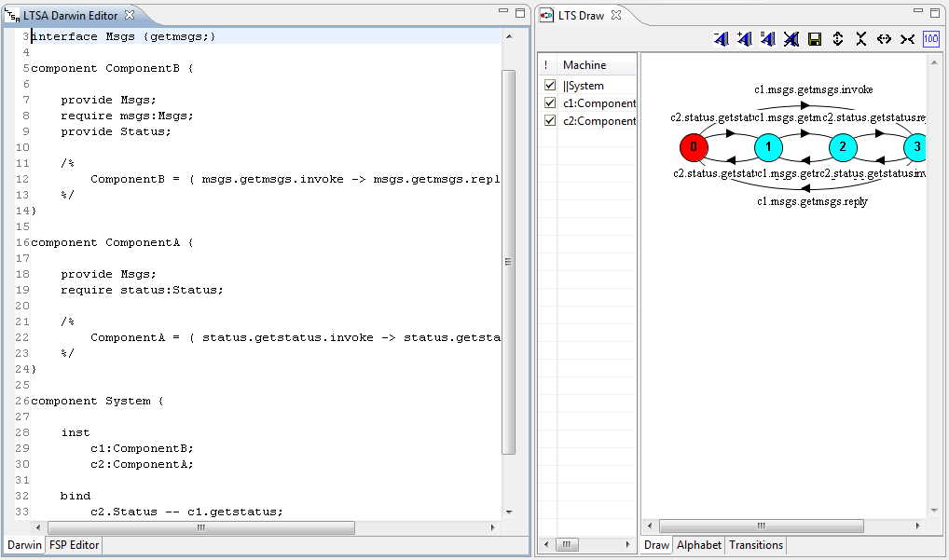
Task: Click the red state 0 node
Action: tap(693, 147)
